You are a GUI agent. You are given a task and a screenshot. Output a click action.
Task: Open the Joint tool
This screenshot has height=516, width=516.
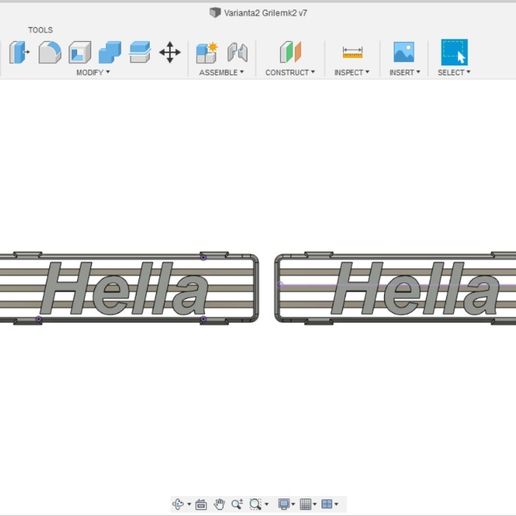(x=237, y=52)
